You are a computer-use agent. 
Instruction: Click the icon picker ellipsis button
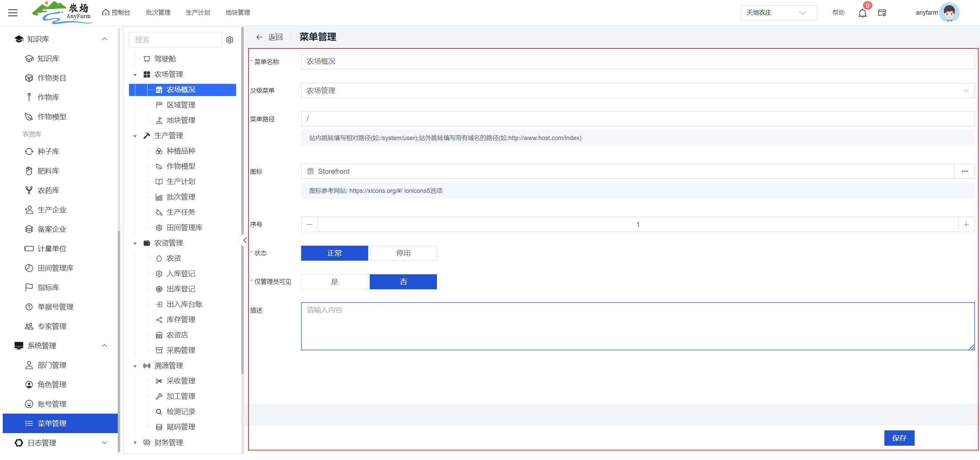(964, 171)
